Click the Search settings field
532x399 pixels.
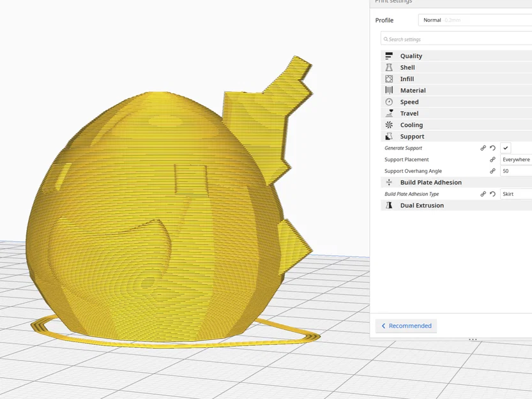point(457,40)
